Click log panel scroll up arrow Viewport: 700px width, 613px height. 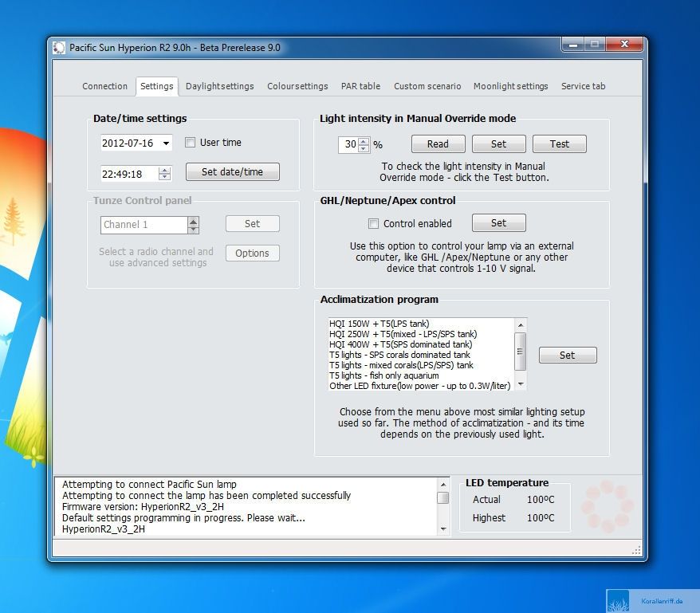click(x=442, y=485)
